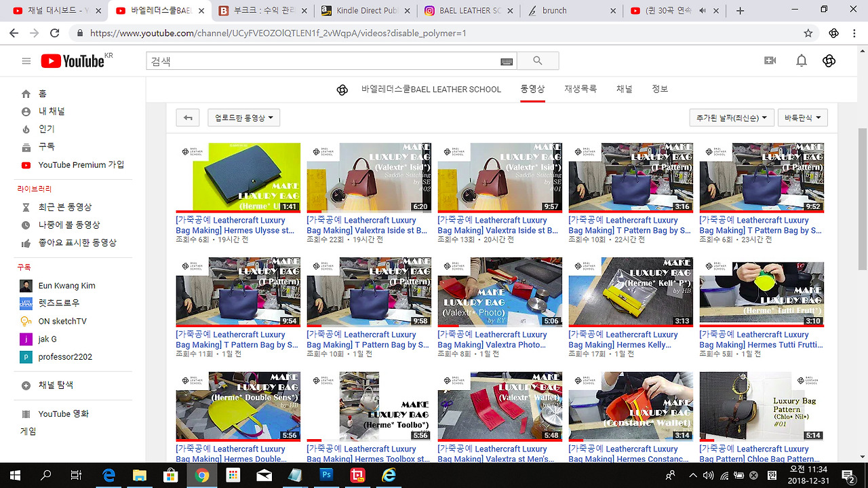
Task: Click the history hourglass icon
Action: (26, 207)
